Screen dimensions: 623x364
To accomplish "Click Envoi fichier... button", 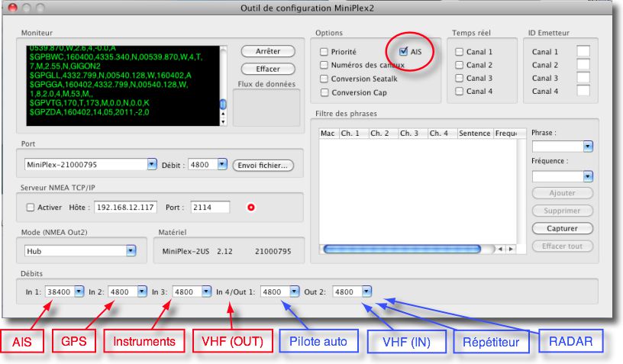I will [263, 166].
